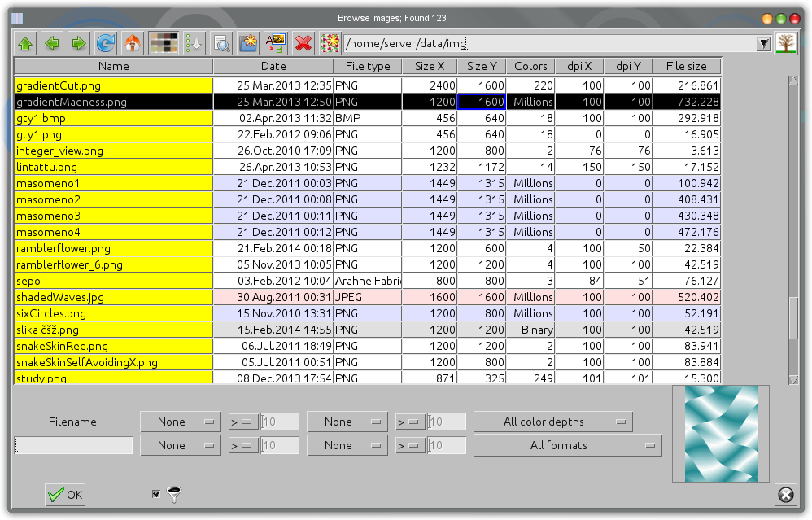This screenshot has height=520, width=812.
Task: Sort by the Size X column header
Action: (430, 66)
